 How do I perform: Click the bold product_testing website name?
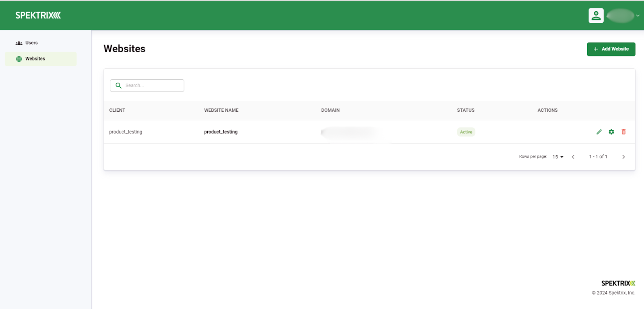(221, 132)
